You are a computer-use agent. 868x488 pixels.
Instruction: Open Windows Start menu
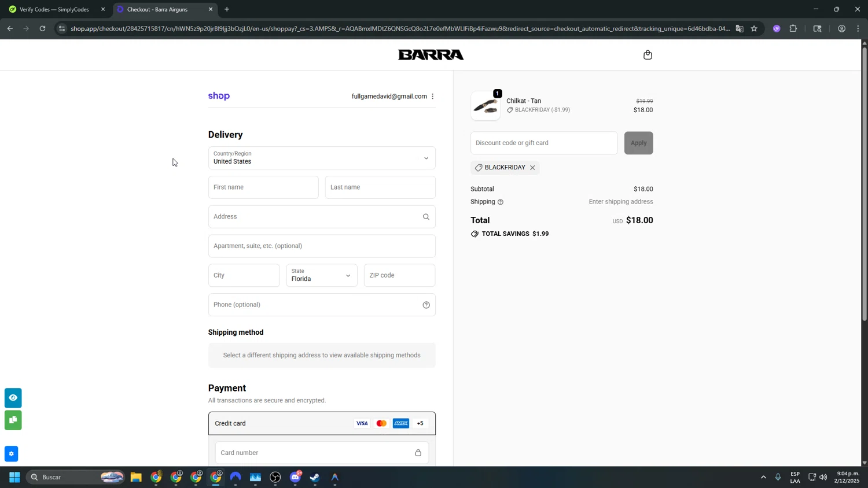click(x=14, y=477)
